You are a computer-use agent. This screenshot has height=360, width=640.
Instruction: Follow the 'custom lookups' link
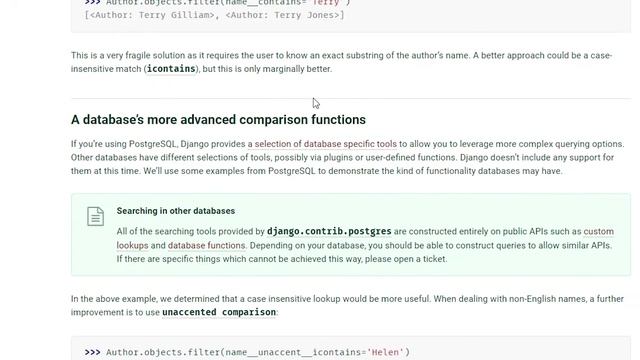tap(598, 231)
